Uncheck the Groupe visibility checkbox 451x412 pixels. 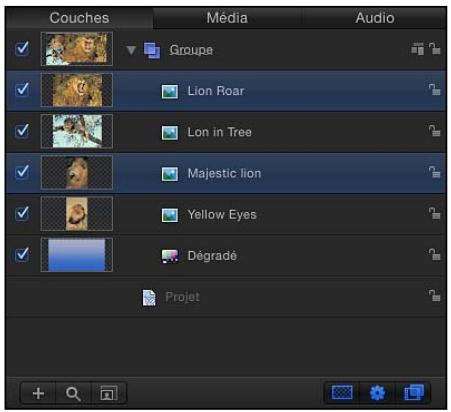(x=22, y=49)
